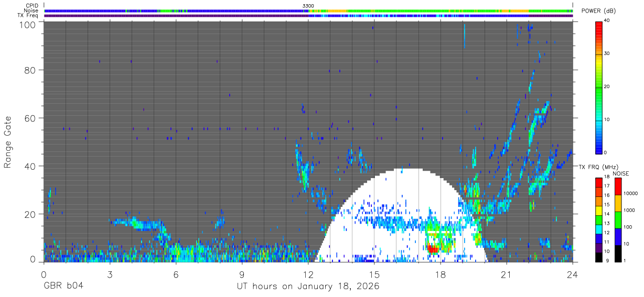Click the TX Freq label
Screen dimensions: 644x297
point(28,16)
